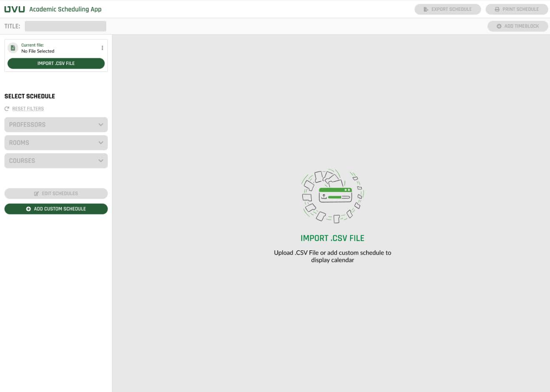Image resolution: width=550 pixels, height=392 pixels.
Task: Click the green IMPORT .CSV FILE heading
Action: click(332, 238)
